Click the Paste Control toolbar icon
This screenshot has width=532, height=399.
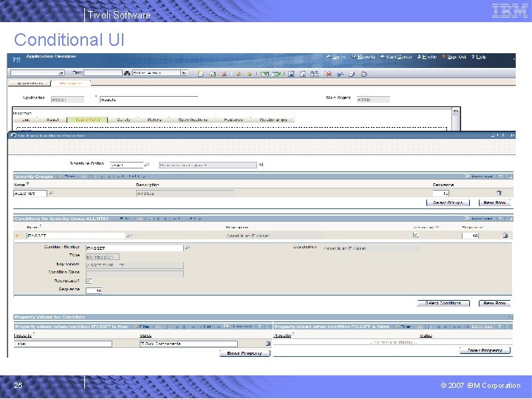click(364, 74)
